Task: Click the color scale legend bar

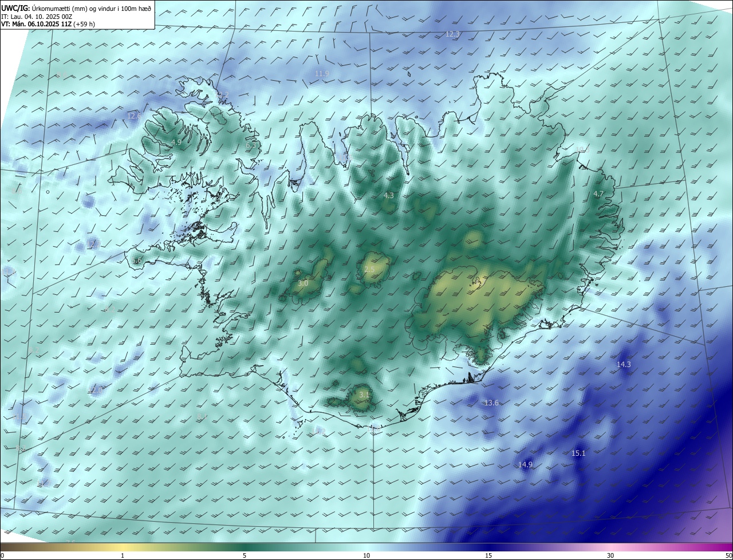Action: click(x=366, y=547)
